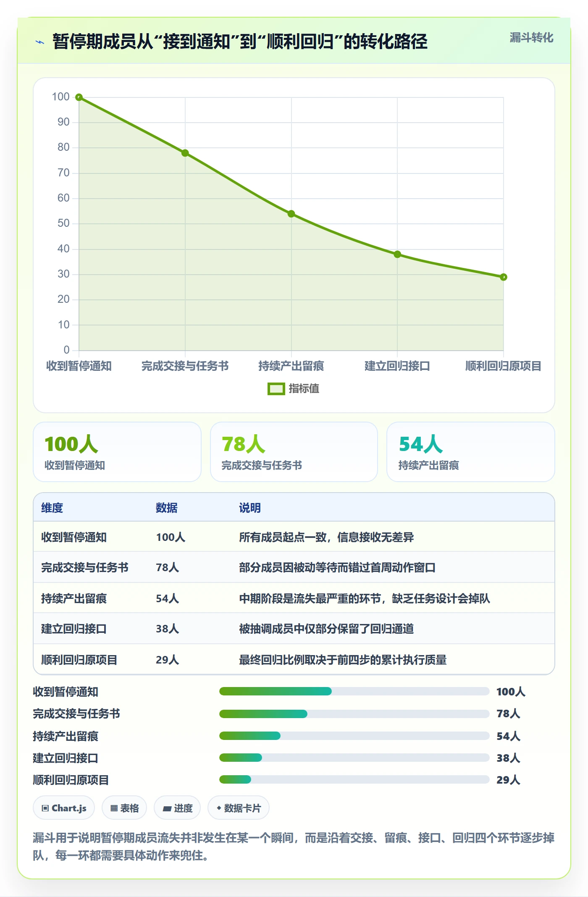588x897 pixels.
Task: Select the chart data point at 78
Action: (185, 153)
